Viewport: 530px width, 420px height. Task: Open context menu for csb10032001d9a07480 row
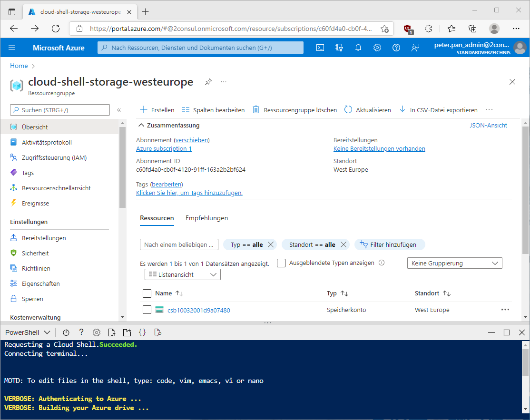505,310
